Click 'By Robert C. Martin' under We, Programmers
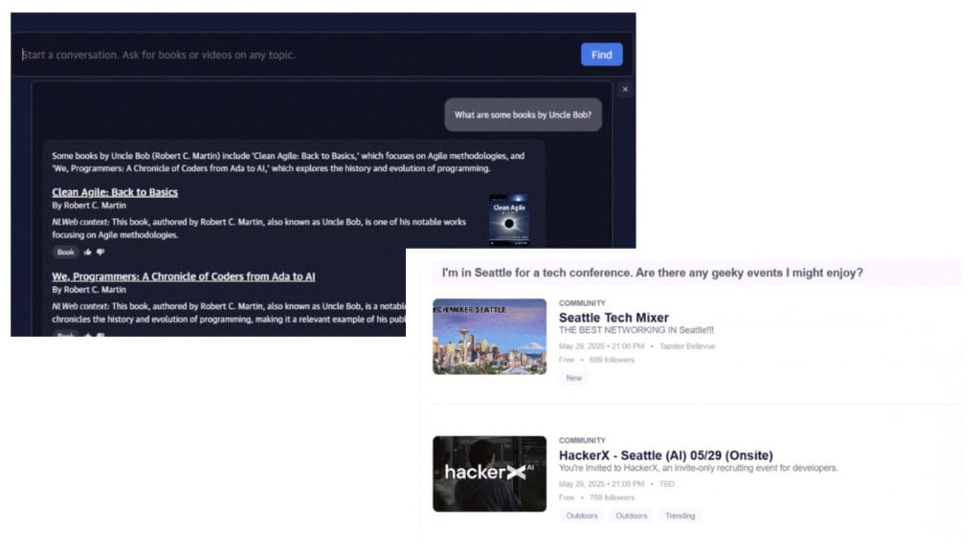980x551 pixels. click(89, 289)
